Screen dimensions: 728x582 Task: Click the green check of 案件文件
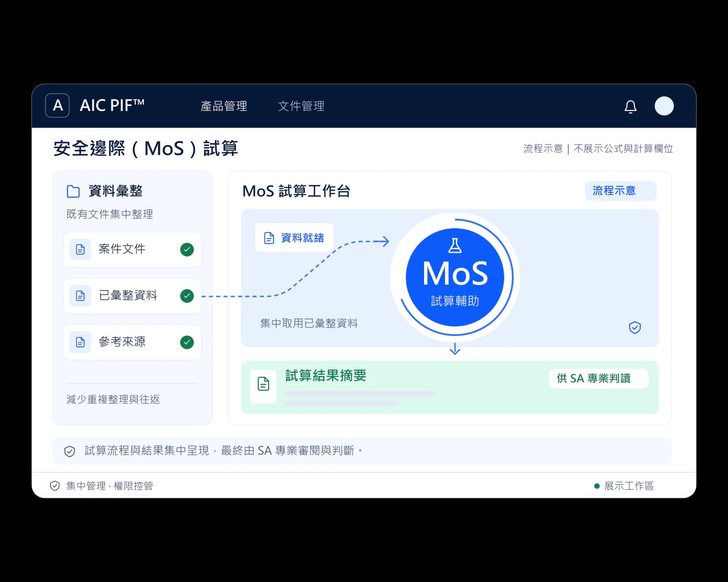(187, 249)
